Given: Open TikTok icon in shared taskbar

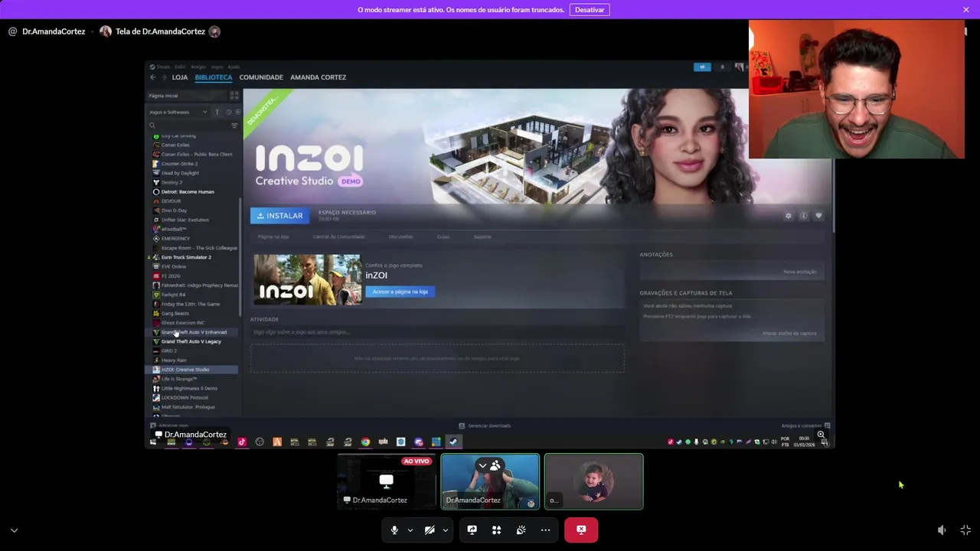Looking at the screenshot, I should click(x=242, y=442).
